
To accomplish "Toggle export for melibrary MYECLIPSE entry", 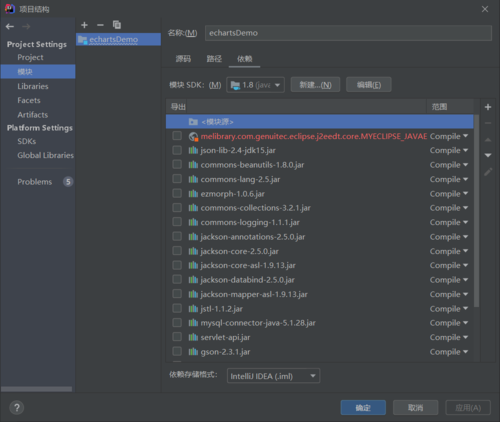I will pyautogui.click(x=177, y=136).
